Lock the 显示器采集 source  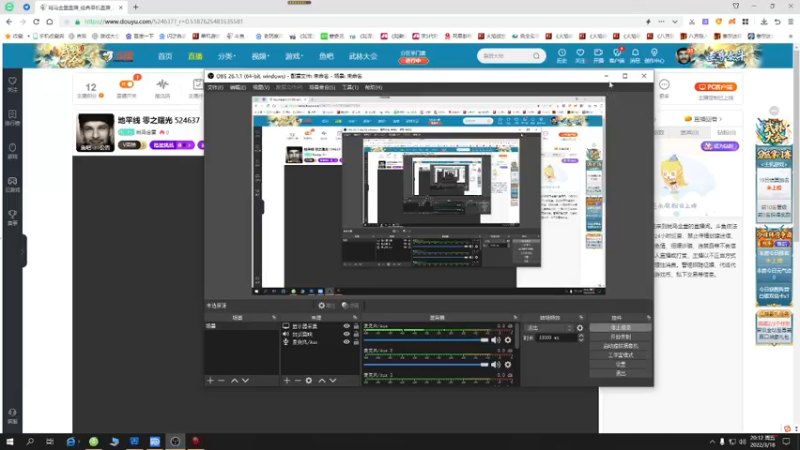356,326
